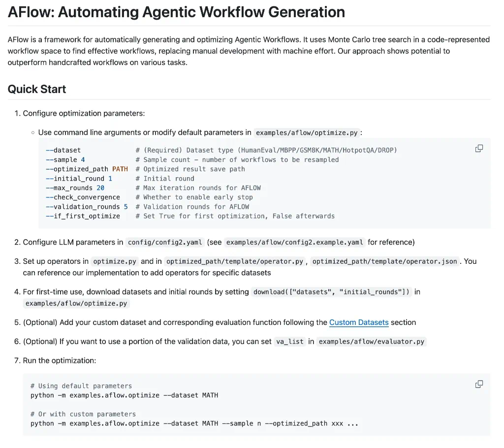The height and width of the screenshot is (448, 504).
Task: Click the --max_rounds 20 argument line
Action: click(75, 188)
